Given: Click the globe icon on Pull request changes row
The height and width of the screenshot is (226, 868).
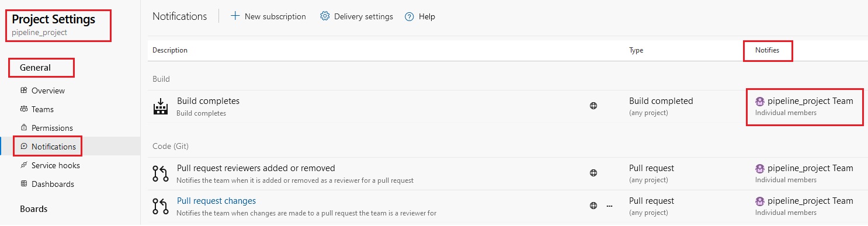Looking at the screenshot, I should (x=593, y=206).
